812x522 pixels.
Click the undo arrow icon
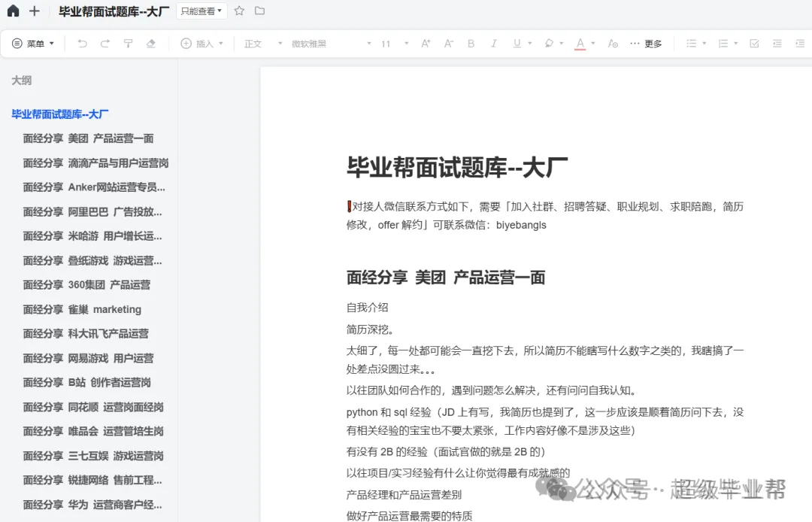click(x=82, y=44)
